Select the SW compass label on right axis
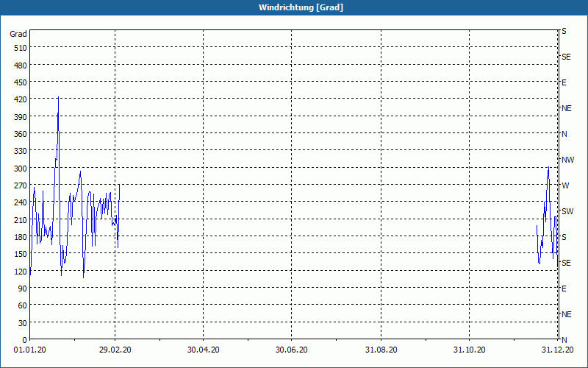Screen dimensions: 588x368 [x=567, y=211]
